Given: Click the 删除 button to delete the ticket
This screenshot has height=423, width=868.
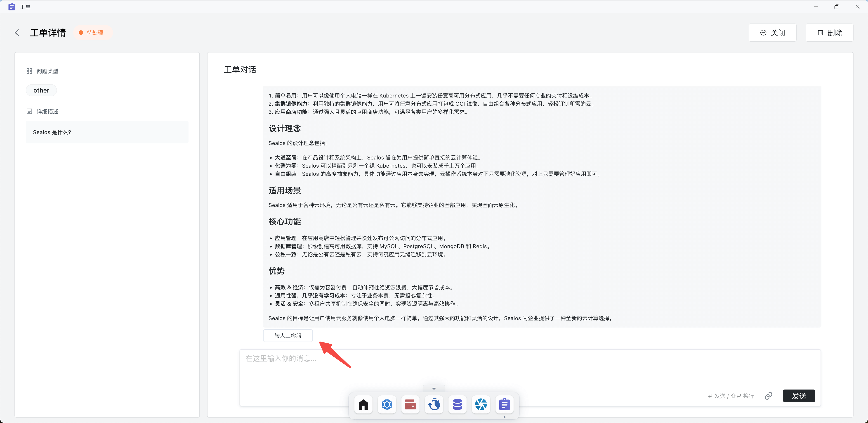Looking at the screenshot, I should pyautogui.click(x=829, y=33).
